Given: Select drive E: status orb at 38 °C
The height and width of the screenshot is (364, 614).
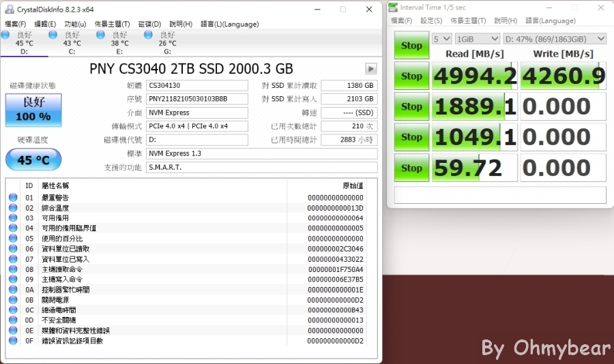Looking at the screenshot, I should (101, 35).
